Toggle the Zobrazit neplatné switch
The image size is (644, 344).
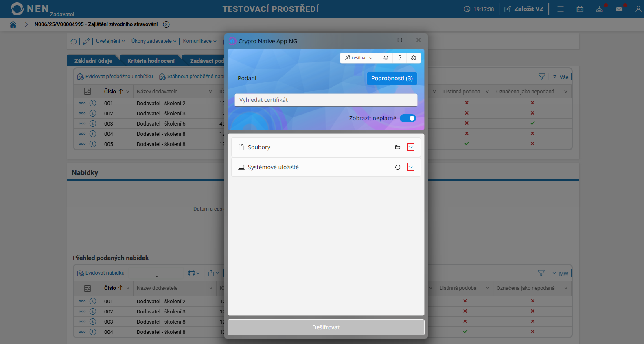[408, 118]
